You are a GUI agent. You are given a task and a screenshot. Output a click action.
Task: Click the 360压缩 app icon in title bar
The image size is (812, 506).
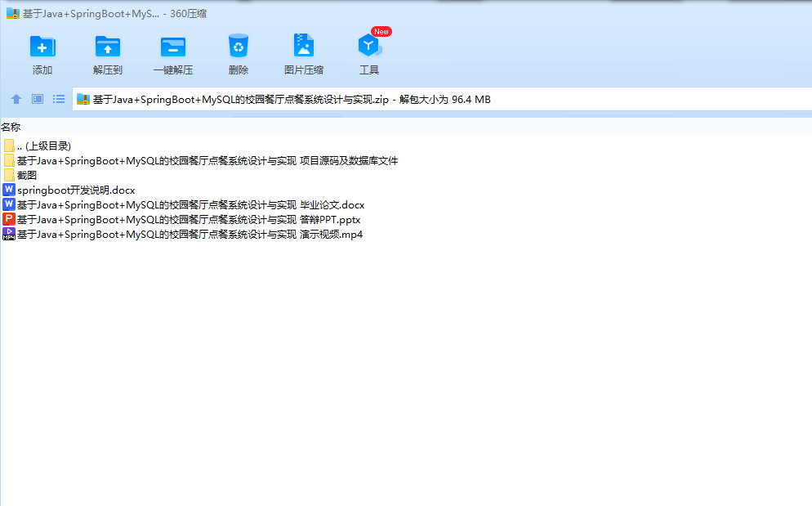point(13,13)
